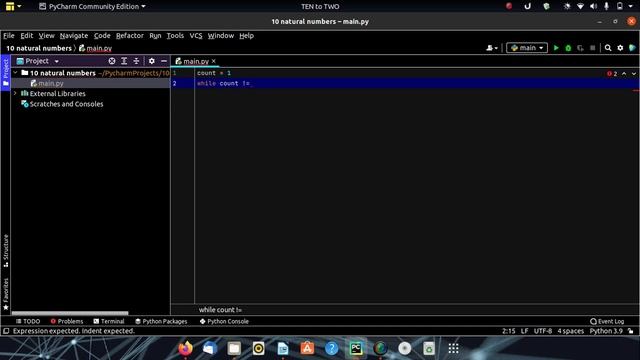The width and height of the screenshot is (640, 360).
Task: Close the main.py editor tab
Action: (213, 61)
